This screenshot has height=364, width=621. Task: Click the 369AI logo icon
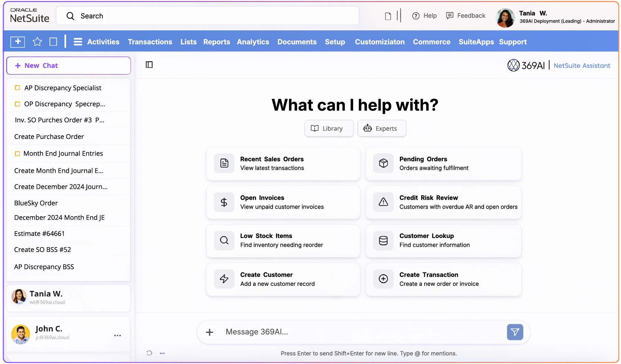(513, 65)
